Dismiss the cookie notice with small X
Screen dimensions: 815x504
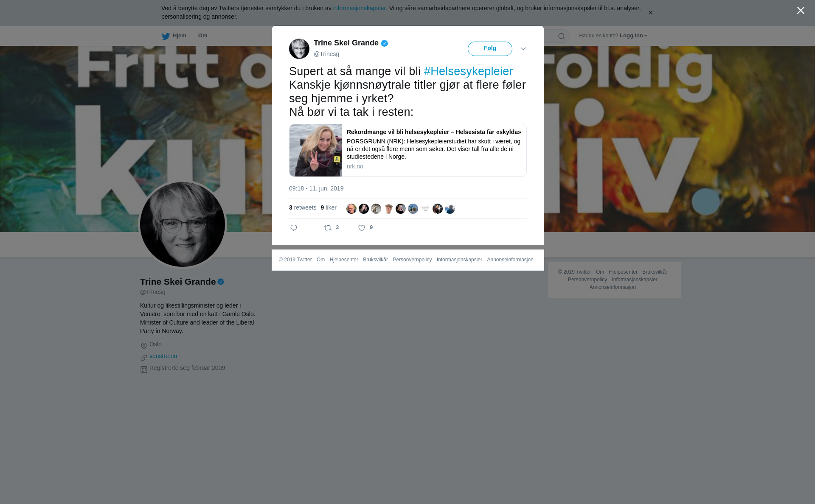click(x=650, y=13)
